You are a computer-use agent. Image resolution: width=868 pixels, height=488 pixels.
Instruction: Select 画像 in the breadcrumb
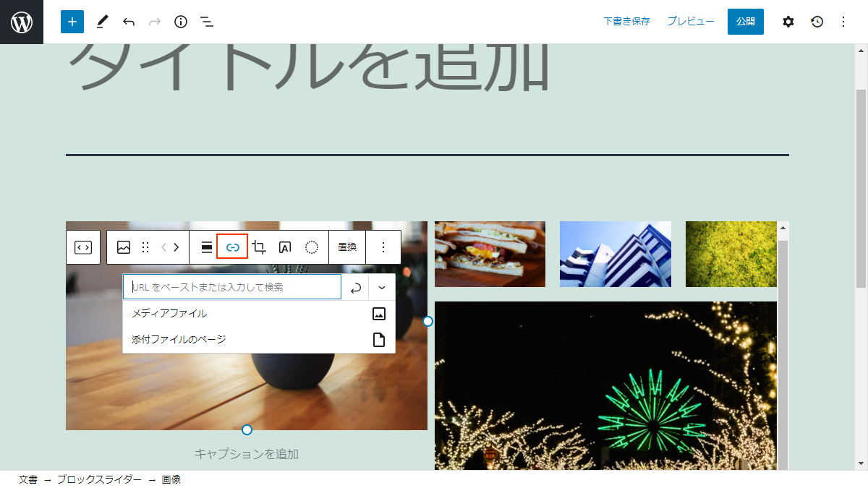(171, 479)
